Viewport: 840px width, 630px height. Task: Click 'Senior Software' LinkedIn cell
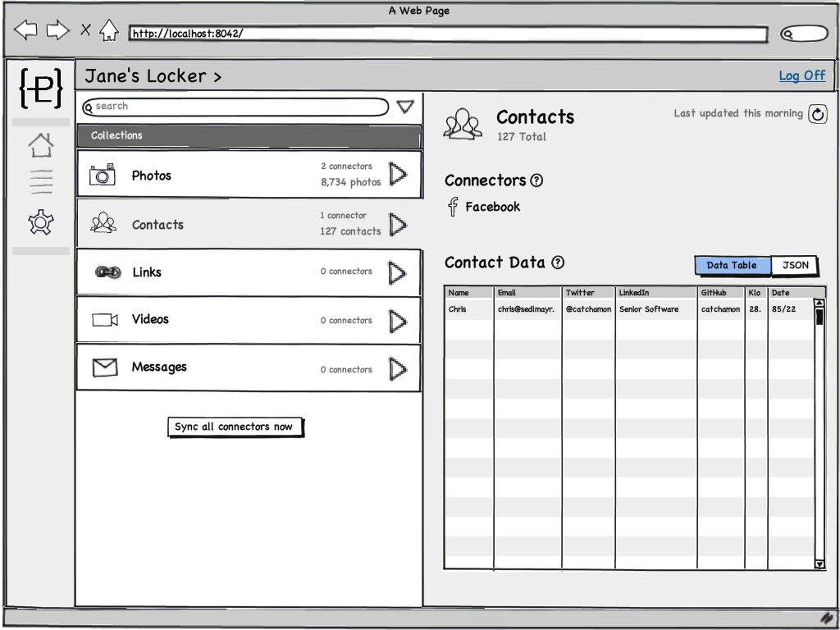tap(649, 309)
